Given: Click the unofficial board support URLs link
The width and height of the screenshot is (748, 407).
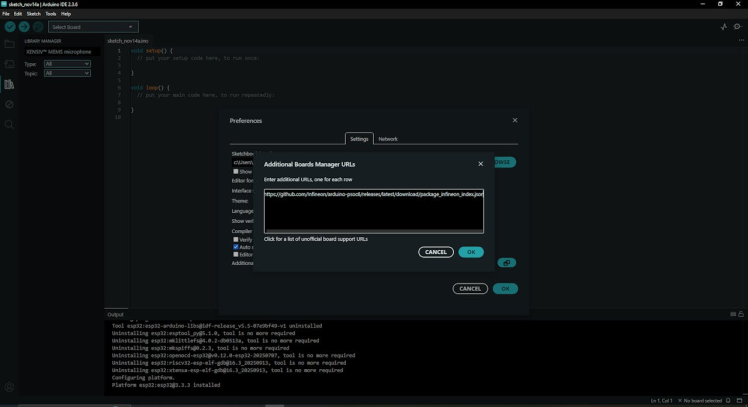Looking at the screenshot, I should pos(316,239).
